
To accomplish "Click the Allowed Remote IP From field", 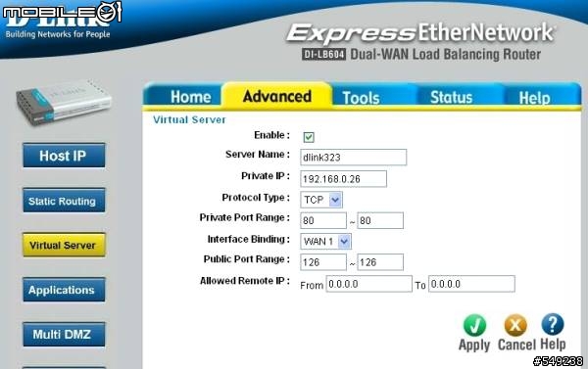I will [x=369, y=284].
